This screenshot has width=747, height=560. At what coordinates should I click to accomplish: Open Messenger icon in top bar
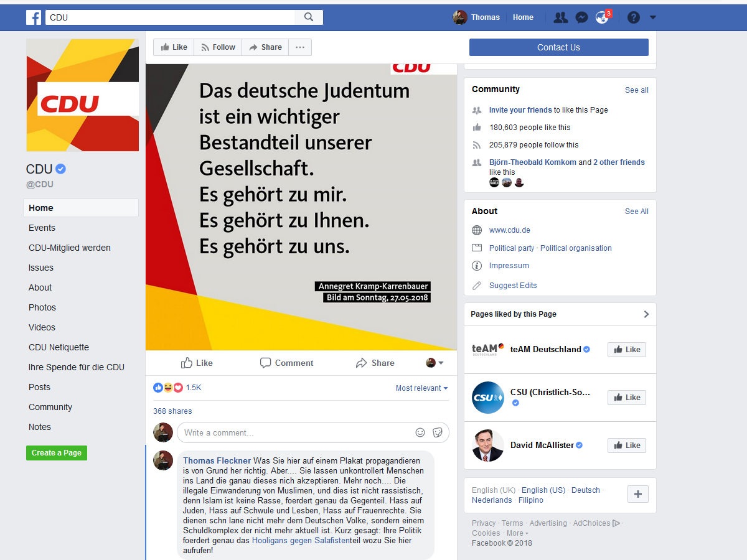[x=581, y=17]
